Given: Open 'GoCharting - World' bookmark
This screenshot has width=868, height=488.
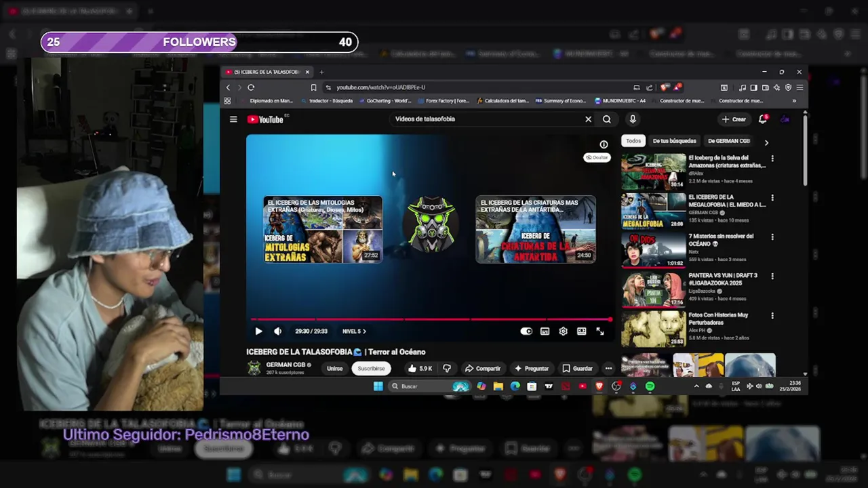Looking at the screenshot, I should [384, 101].
